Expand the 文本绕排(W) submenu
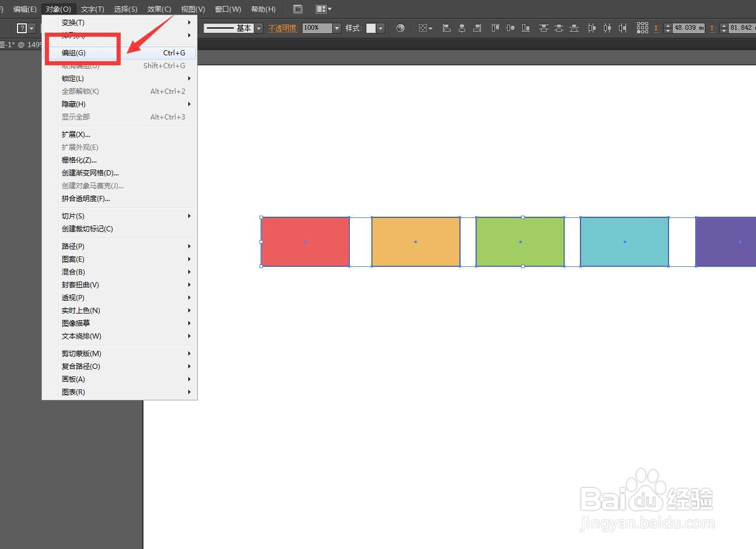 (119, 336)
